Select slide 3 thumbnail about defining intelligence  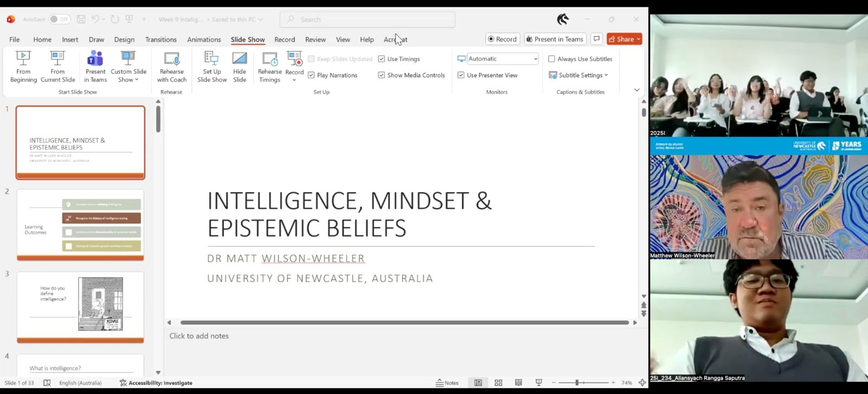click(x=80, y=307)
